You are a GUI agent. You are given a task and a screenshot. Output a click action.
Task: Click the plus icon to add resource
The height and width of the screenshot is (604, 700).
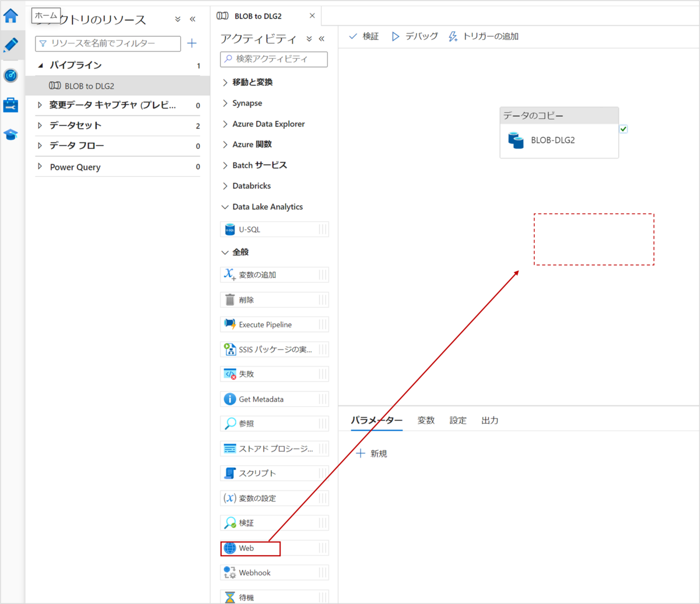point(191,43)
